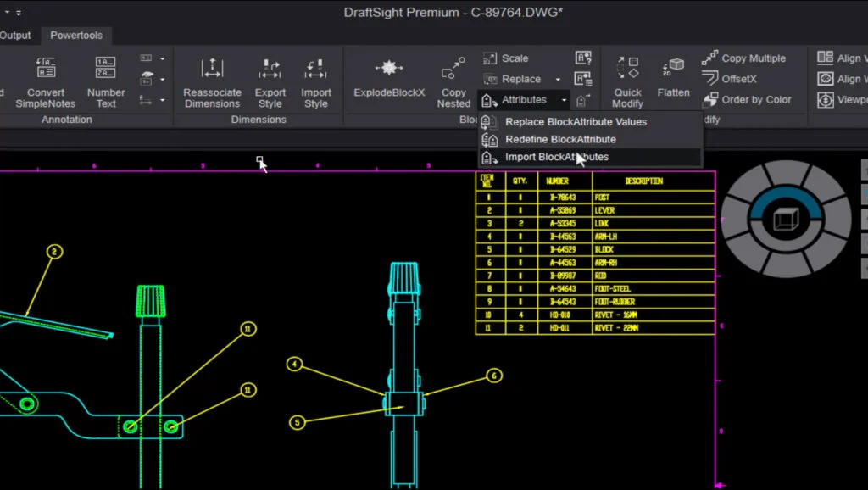
Task: Click the ARM-LH description cell
Action: [654, 237]
